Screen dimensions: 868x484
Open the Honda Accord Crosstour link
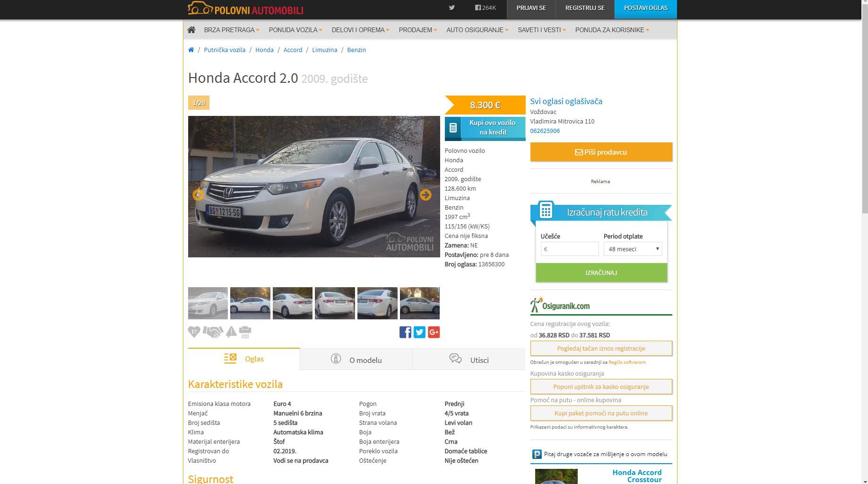[637, 476]
